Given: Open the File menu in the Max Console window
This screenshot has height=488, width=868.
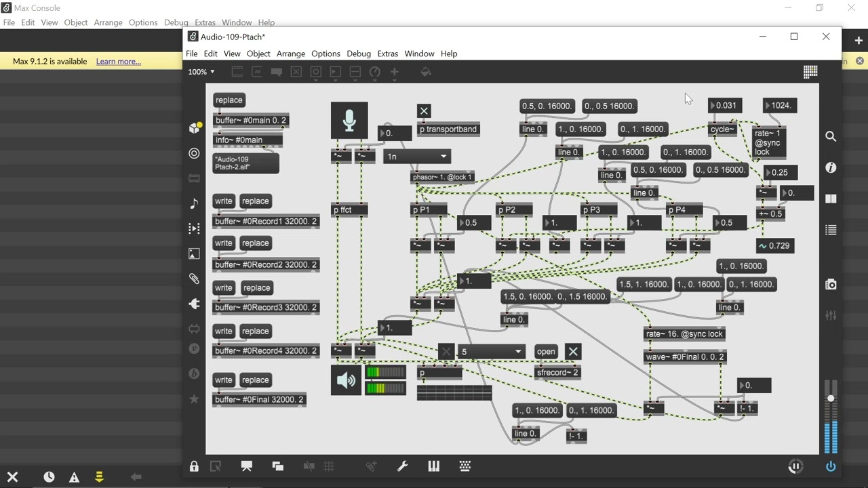Looking at the screenshot, I should (9, 22).
